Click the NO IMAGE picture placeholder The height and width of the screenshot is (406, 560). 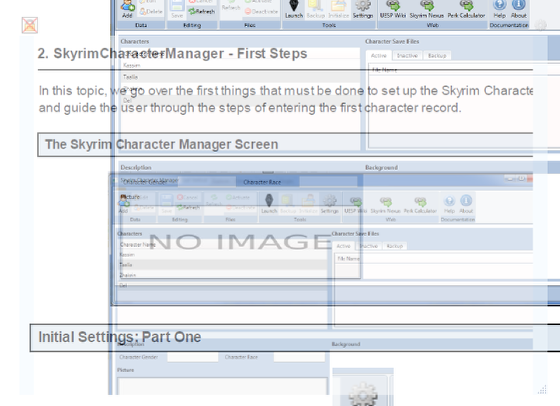coord(240,241)
